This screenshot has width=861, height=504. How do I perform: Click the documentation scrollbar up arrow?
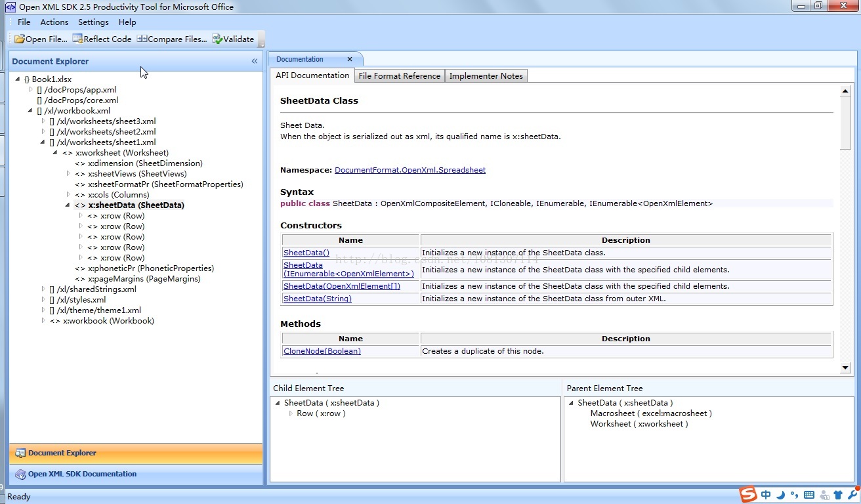coord(845,91)
